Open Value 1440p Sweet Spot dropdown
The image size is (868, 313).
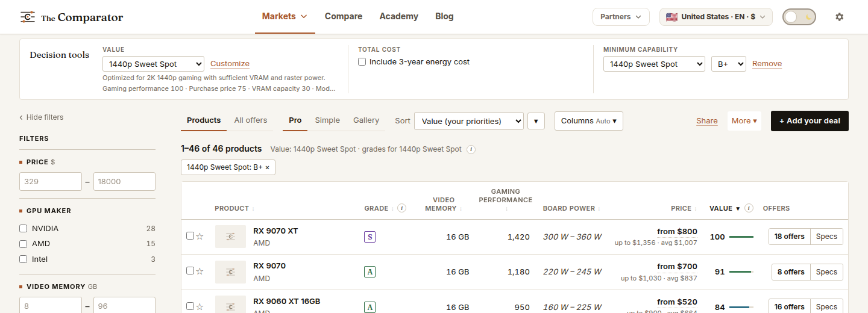click(153, 64)
